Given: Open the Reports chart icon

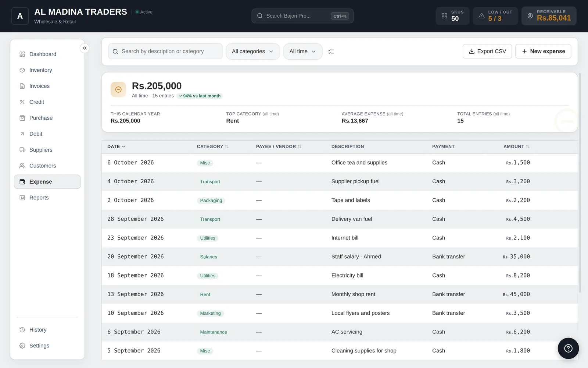Looking at the screenshot, I should (x=22, y=198).
